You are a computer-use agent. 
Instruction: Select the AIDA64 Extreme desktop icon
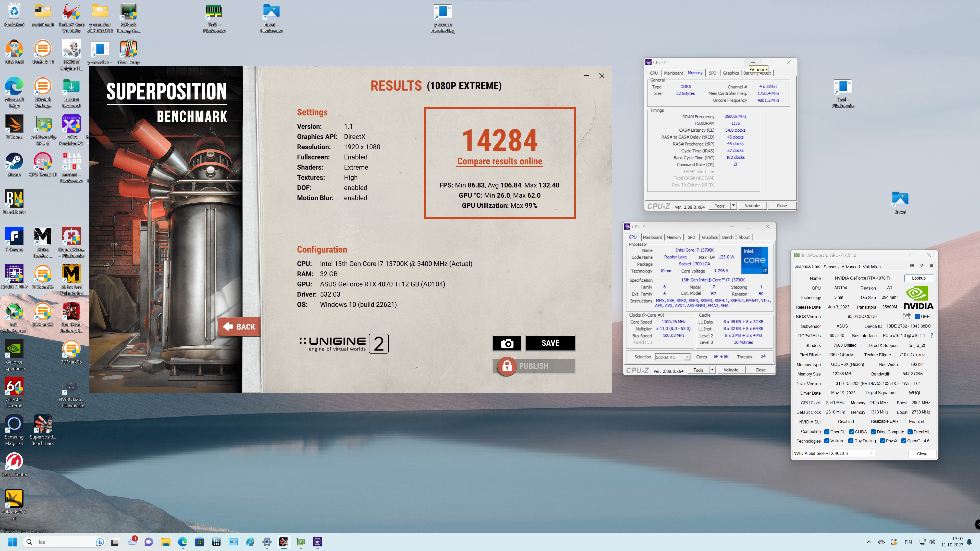pos(14,392)
